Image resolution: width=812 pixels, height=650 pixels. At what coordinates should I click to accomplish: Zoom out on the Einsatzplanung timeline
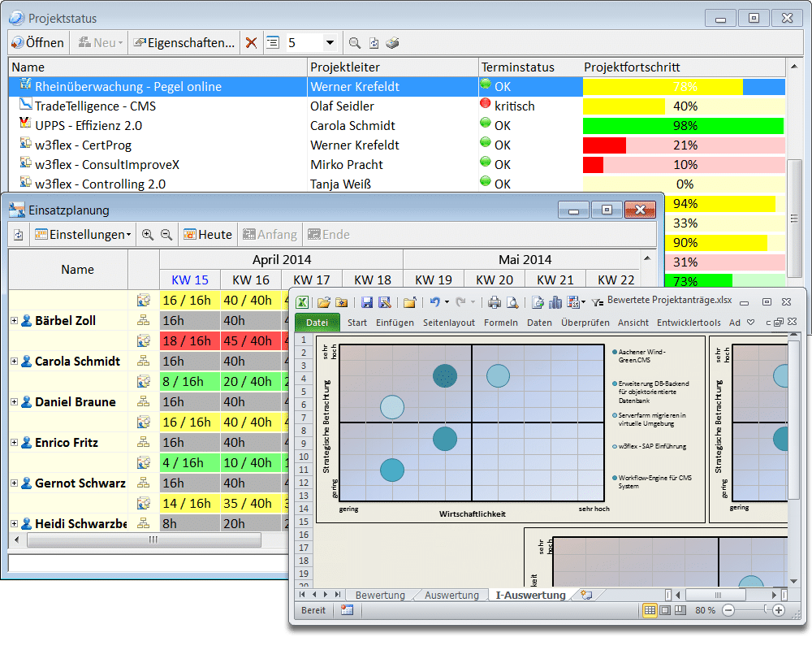pos(166,235)
